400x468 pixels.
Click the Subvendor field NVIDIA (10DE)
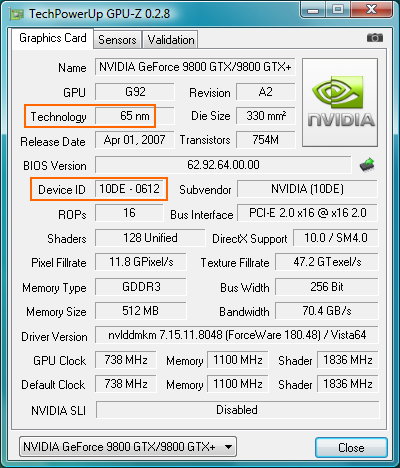(307, 189)
